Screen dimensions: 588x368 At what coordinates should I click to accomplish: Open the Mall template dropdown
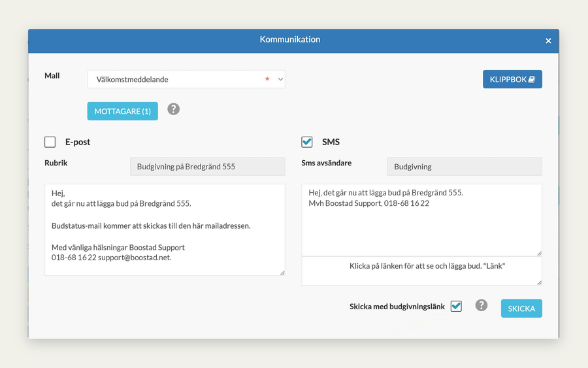186,79
